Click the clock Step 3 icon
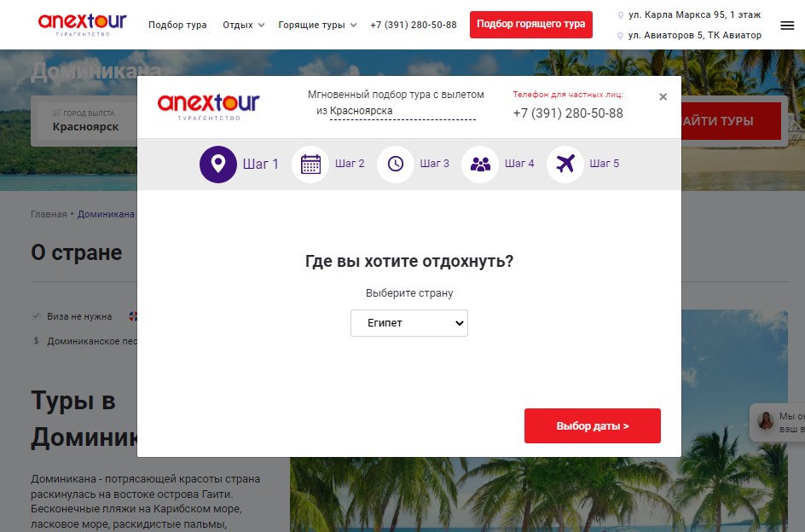This screenshot has height=532, width=805. click(396, 165)
